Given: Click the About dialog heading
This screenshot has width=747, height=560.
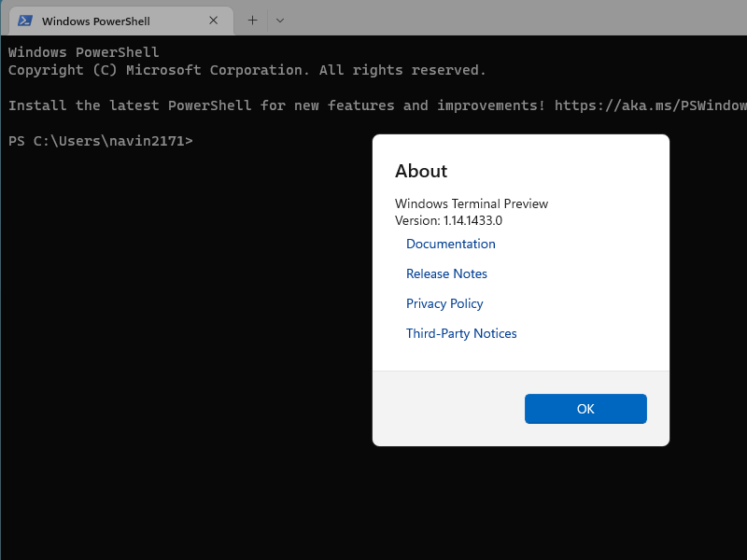Looking at the screenshot, I should pyautogui.click(x=421, y=171).
